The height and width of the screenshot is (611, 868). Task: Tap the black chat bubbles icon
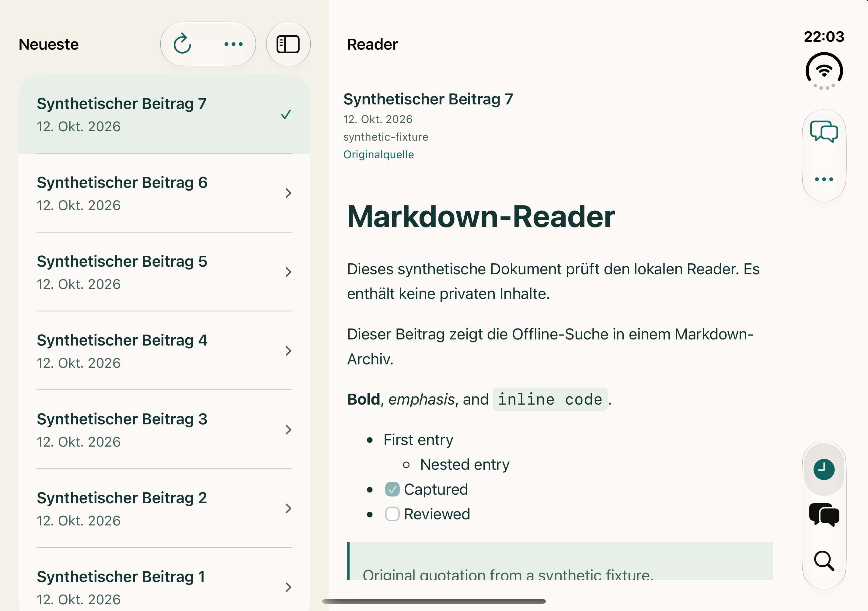(x=824, y=515)
